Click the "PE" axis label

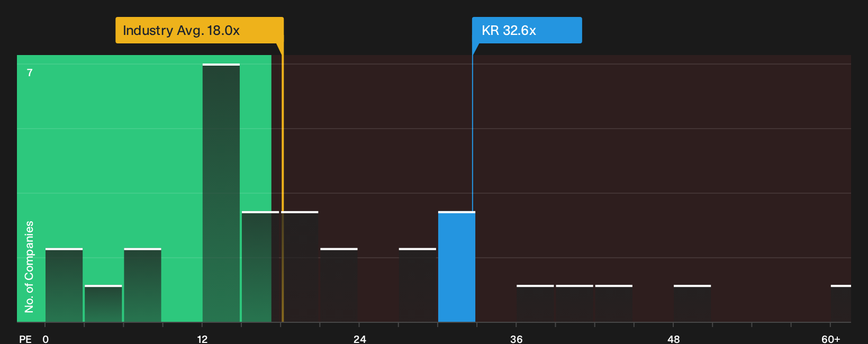tap(25, 339)
